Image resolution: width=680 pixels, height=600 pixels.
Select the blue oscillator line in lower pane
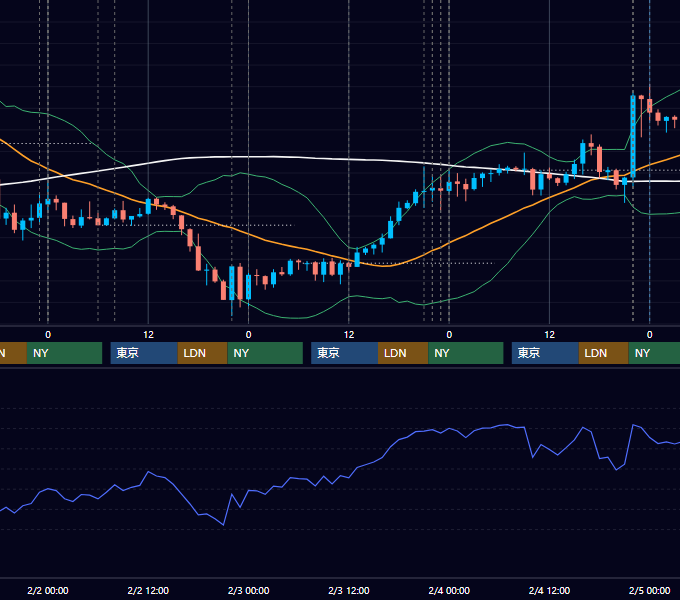(x=390, y=445)
